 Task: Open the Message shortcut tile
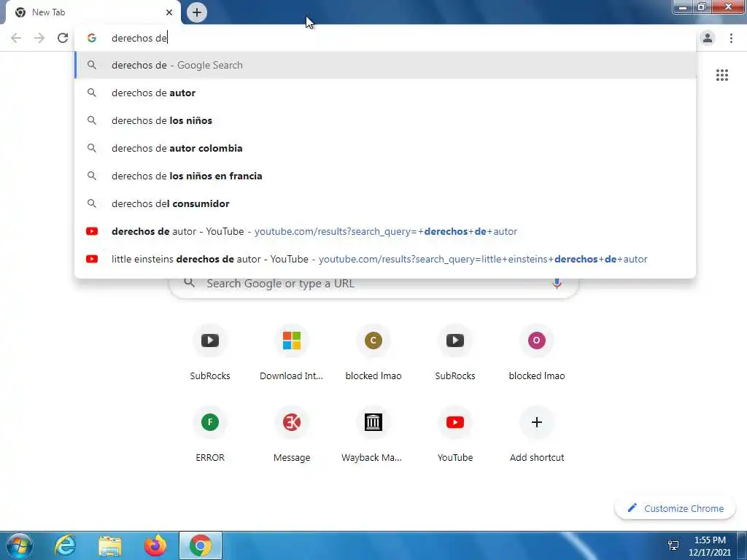292,435
